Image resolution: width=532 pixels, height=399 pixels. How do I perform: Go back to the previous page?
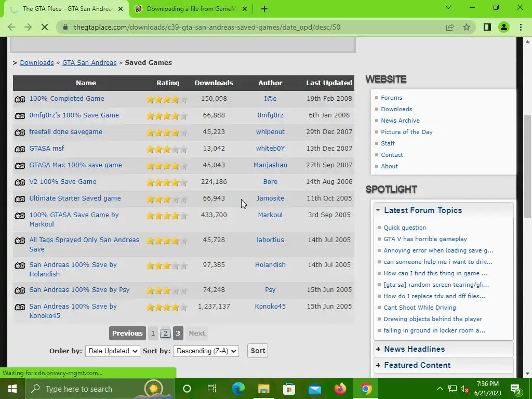11,27
